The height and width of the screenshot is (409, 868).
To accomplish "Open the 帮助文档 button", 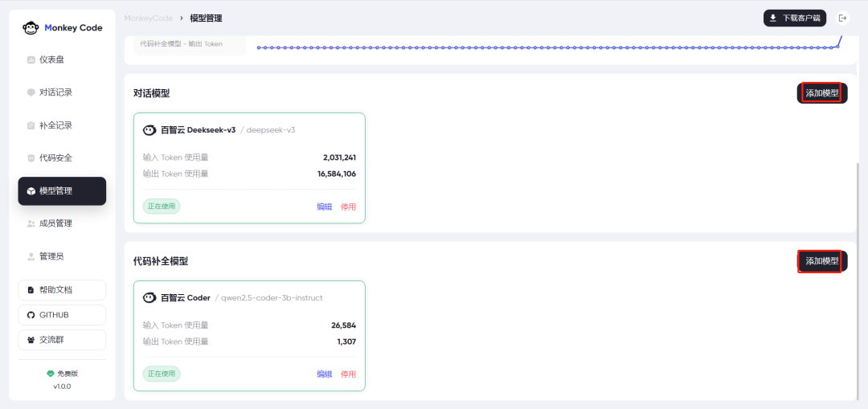I will coord(62,290).
